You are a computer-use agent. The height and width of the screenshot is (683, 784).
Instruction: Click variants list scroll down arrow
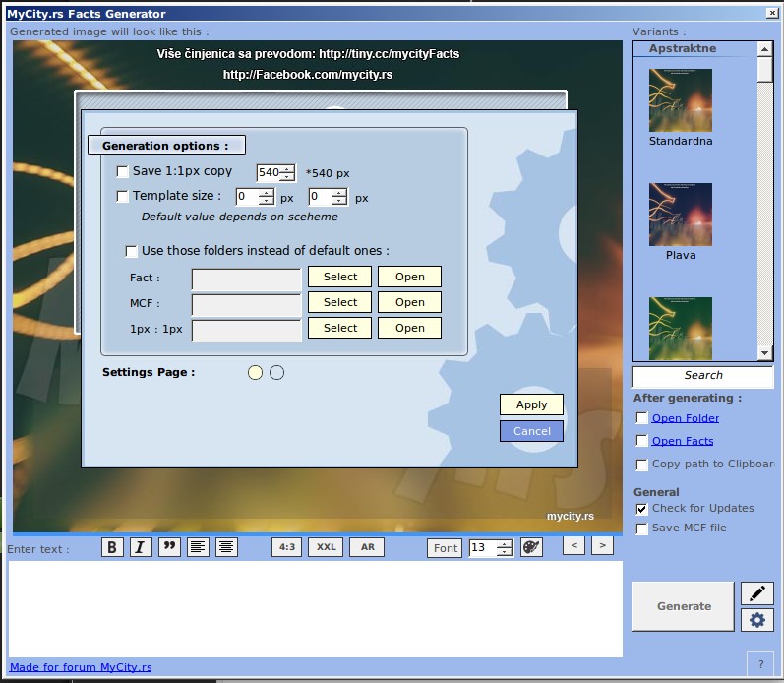tap(765, 353)
